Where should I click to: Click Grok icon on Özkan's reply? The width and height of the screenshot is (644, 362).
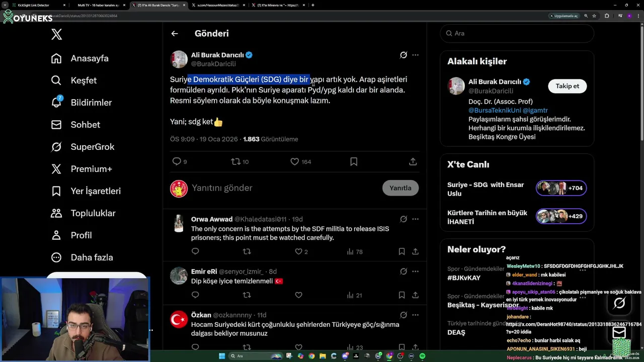click(403, 315)
